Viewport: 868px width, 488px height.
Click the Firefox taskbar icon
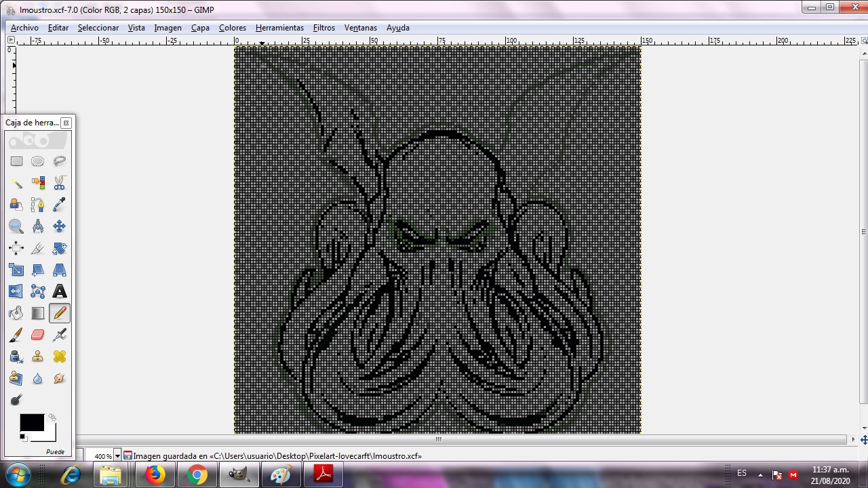[155, 474]
